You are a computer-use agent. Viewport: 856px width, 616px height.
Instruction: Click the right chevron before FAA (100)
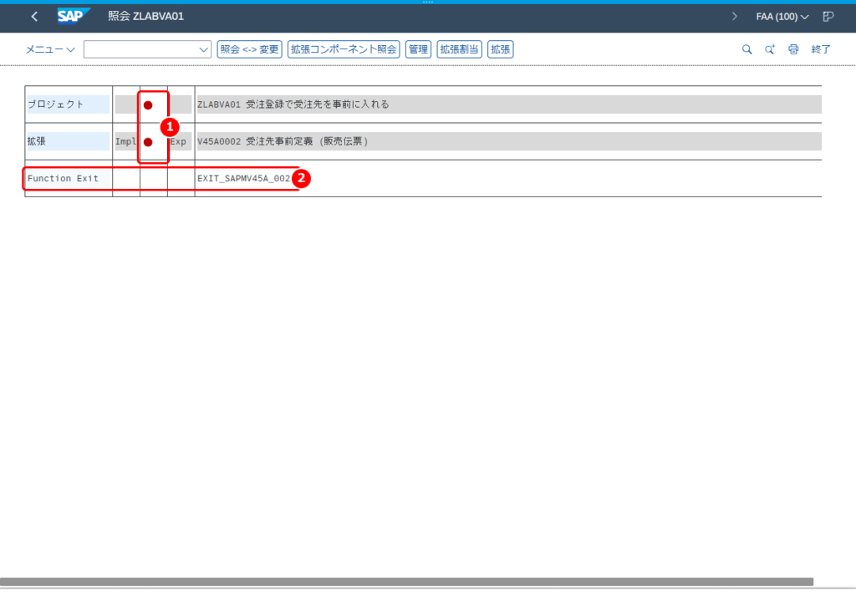click(734, 17)
